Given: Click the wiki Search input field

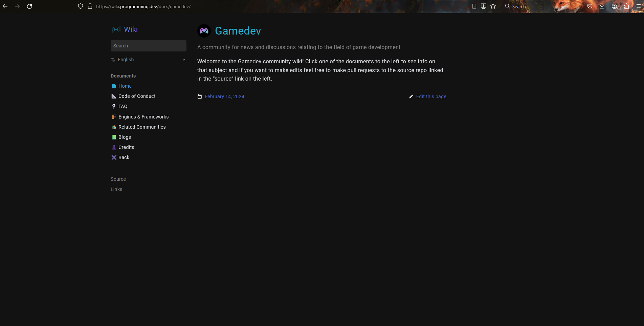Looking at the screenshot, I should coord(148,46).
